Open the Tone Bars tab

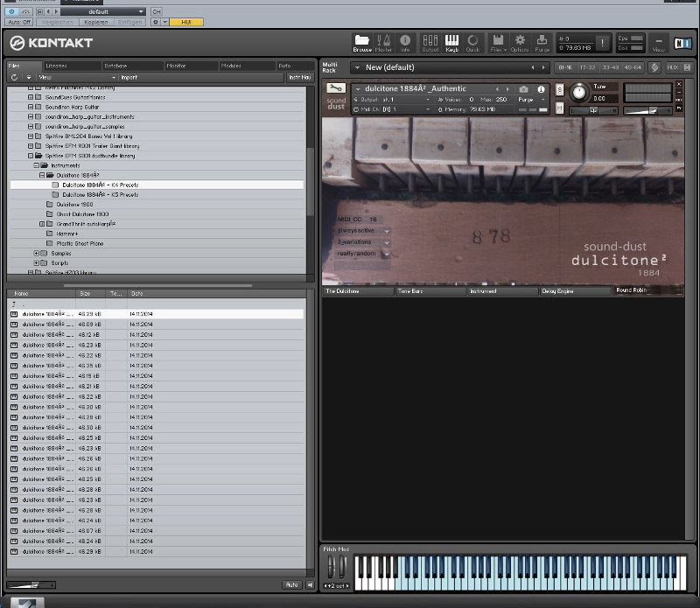pyautogui.click(x=430, y=291)
